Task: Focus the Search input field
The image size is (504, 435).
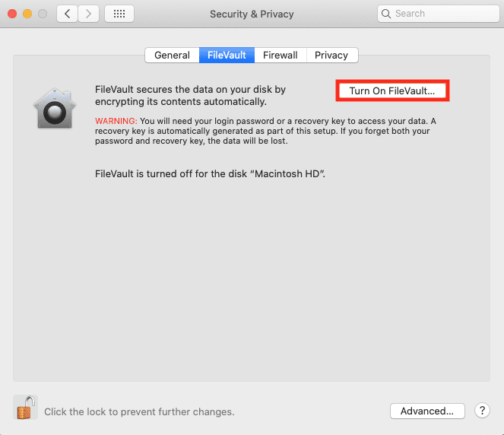Action: point(439,14)
